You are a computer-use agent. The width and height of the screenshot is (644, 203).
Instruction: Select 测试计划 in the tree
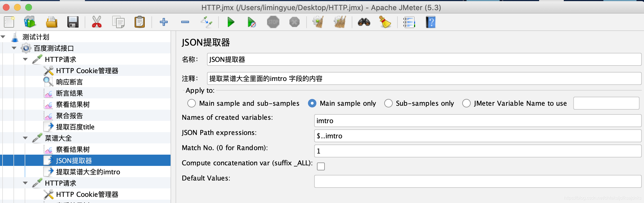[36, 37]
